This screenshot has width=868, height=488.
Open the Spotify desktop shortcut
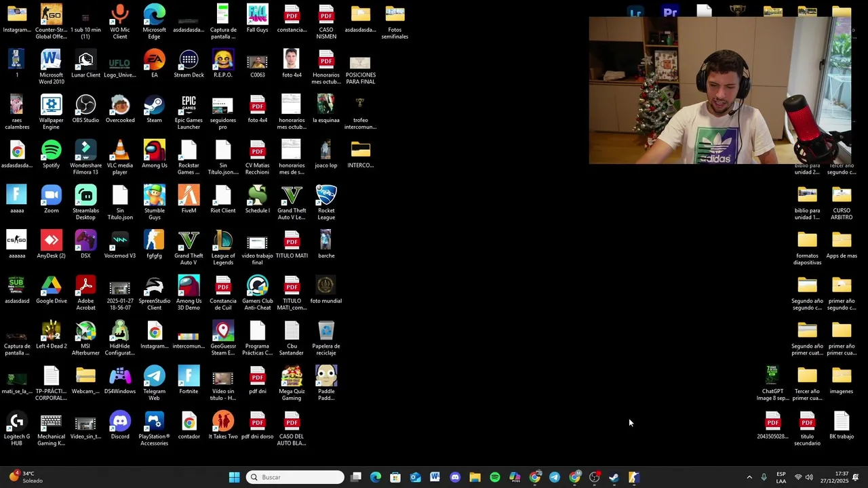51,154
